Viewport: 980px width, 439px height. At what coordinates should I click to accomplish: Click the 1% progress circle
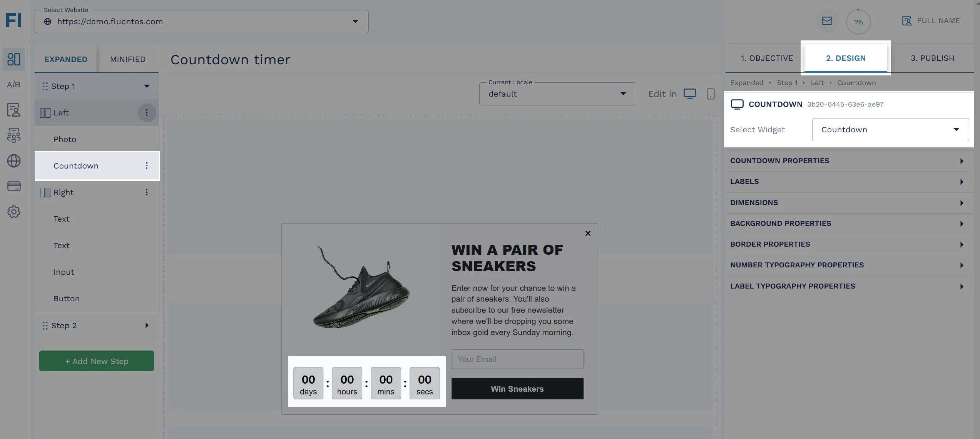(x=858, y=22)
